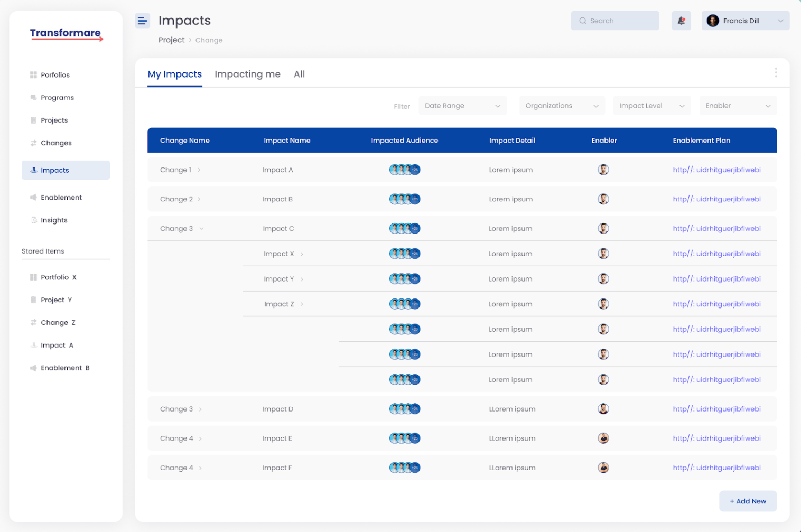Click the enabler avatar in Impact F row
801x532 pixels.
tap(603, 468)
